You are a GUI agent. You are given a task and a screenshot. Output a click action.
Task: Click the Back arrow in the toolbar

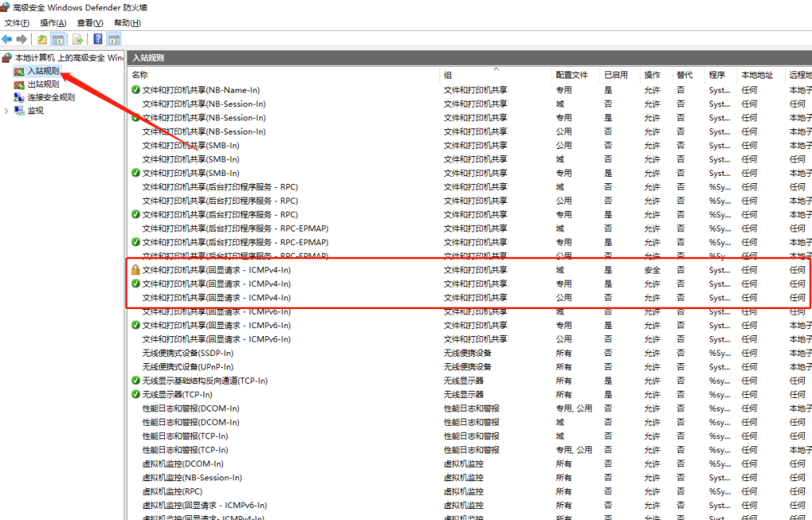pyautogui.click(x=6, y=39)
